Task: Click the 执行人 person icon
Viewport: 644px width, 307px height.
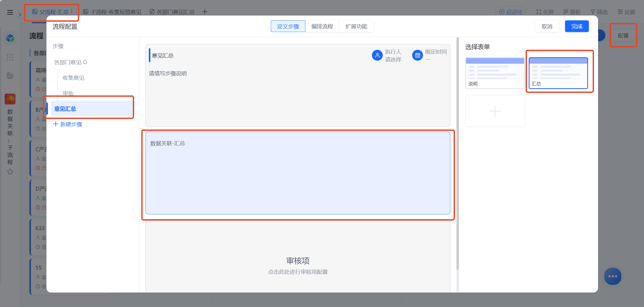Action: [x=377, y=55]
